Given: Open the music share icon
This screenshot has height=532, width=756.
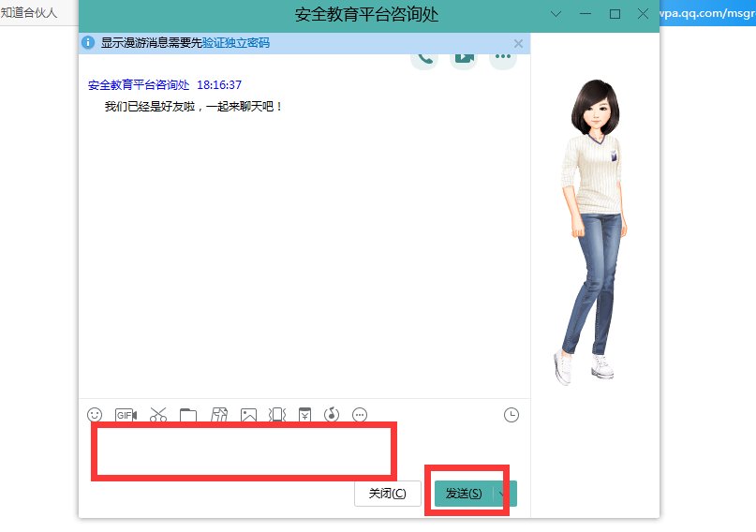Looking at the screenshot, I should [332, 415].
